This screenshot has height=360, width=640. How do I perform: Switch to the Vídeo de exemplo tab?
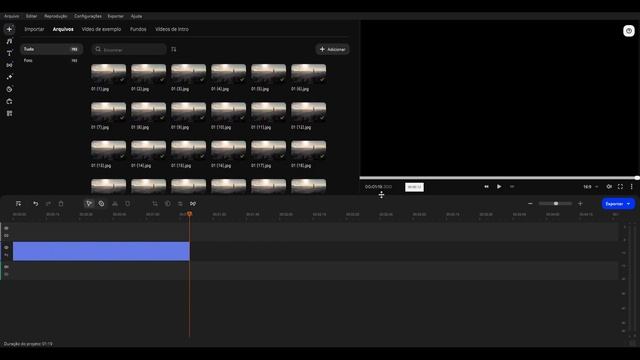pos(101,29)
